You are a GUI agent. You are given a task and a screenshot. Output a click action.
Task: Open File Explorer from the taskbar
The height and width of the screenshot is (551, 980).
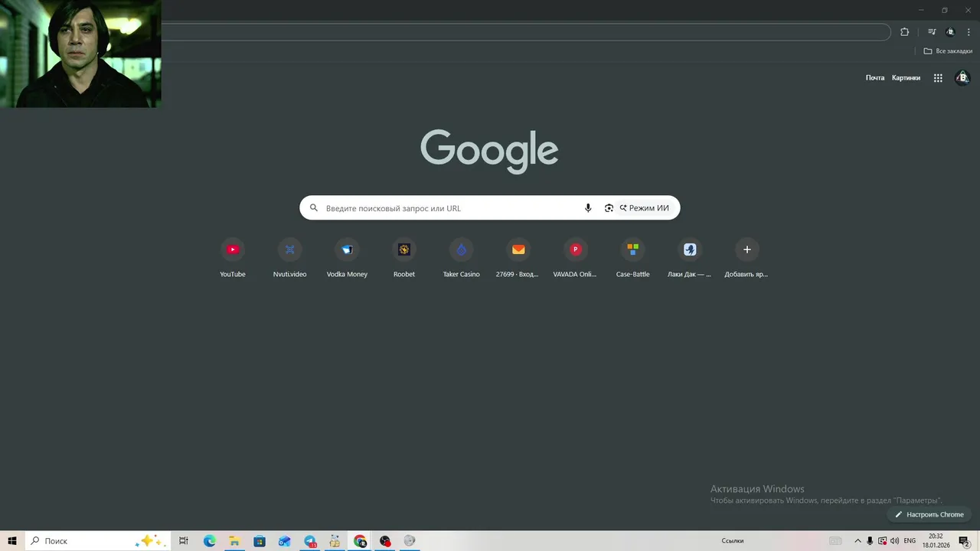tap(234, 541)
